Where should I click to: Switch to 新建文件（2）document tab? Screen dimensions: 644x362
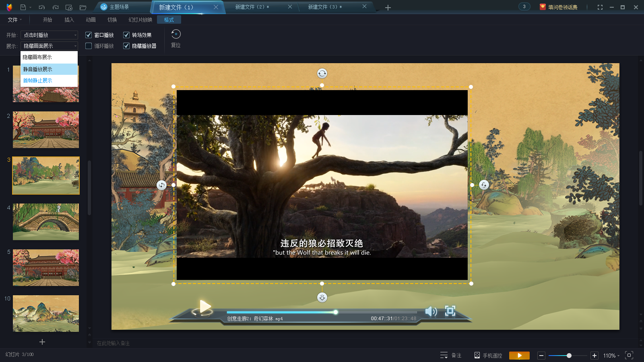tap(252, 7)
